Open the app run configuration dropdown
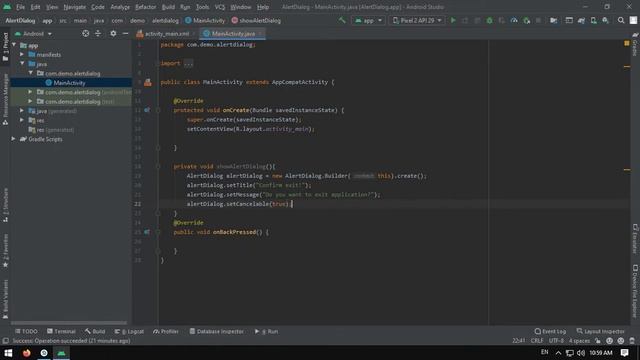This screenshot has height=360, width=640. click(369, 20)
